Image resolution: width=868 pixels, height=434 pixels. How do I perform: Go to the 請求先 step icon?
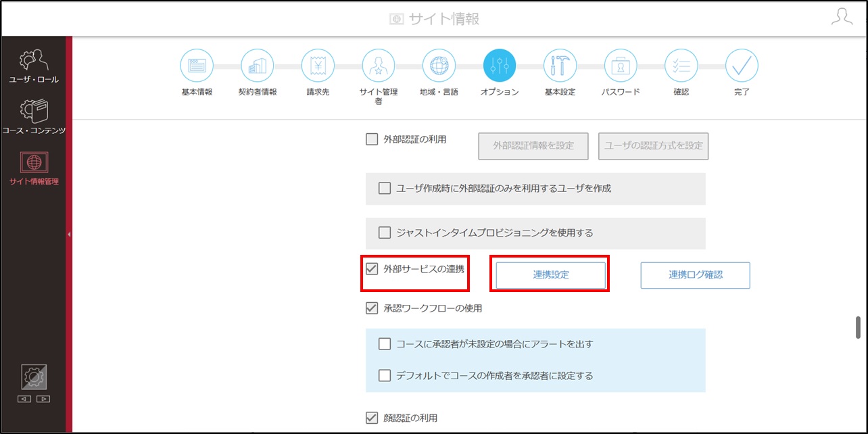coord(318,66)
